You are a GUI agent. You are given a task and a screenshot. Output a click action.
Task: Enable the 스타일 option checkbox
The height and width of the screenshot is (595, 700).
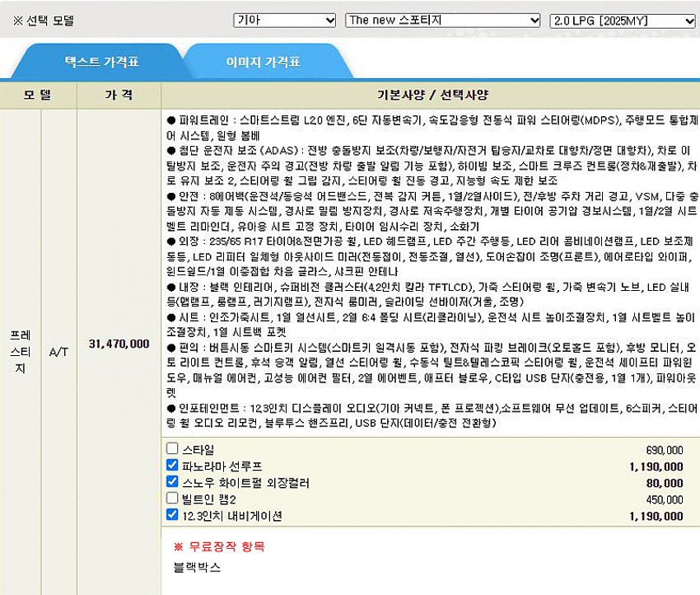point(172,449)
